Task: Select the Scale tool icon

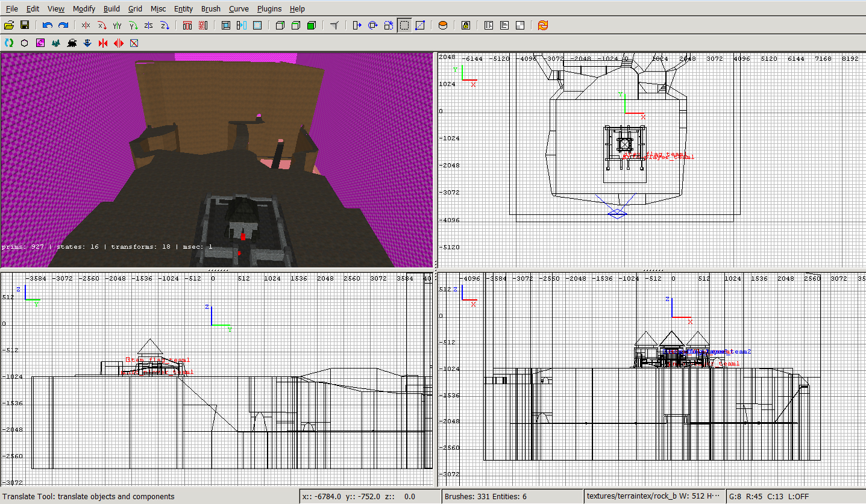Action: (x=388, y=25)
